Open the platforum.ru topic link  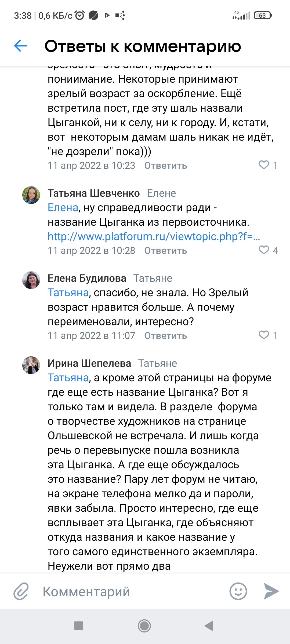154,236
